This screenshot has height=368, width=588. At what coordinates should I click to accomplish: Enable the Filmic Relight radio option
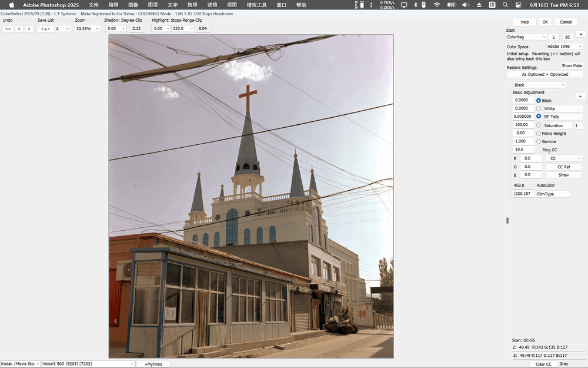539,133
